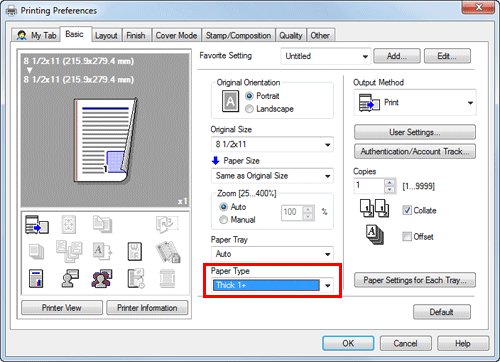This screenshot has width=500, height=362.
Task: Click the offset stacked pages icon
Action: (x=374, y=235)
